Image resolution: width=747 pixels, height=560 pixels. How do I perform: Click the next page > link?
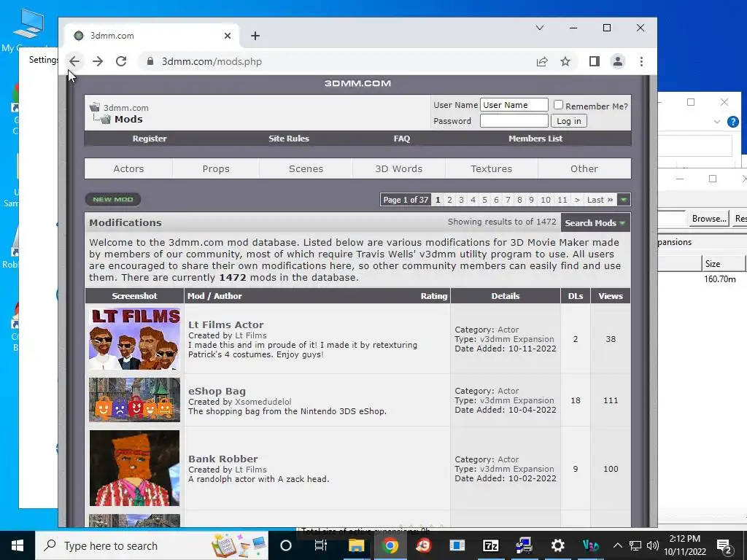click(578, 200)
